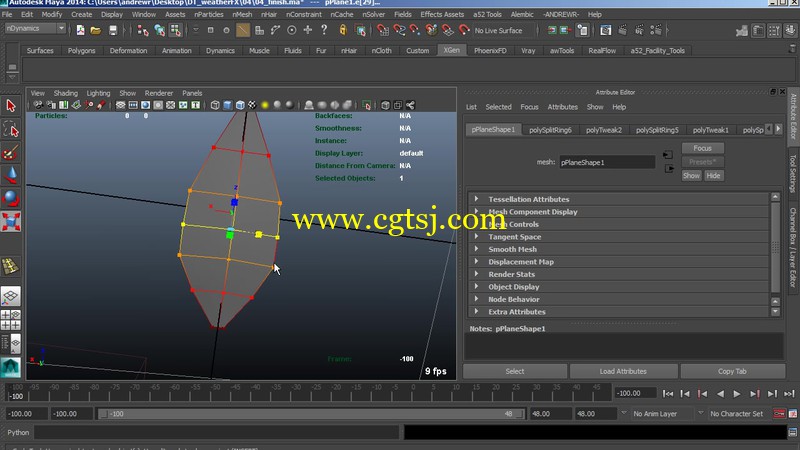Click the Hide button
The height and width of the screenshot is (450, 800).
(713, 176)
